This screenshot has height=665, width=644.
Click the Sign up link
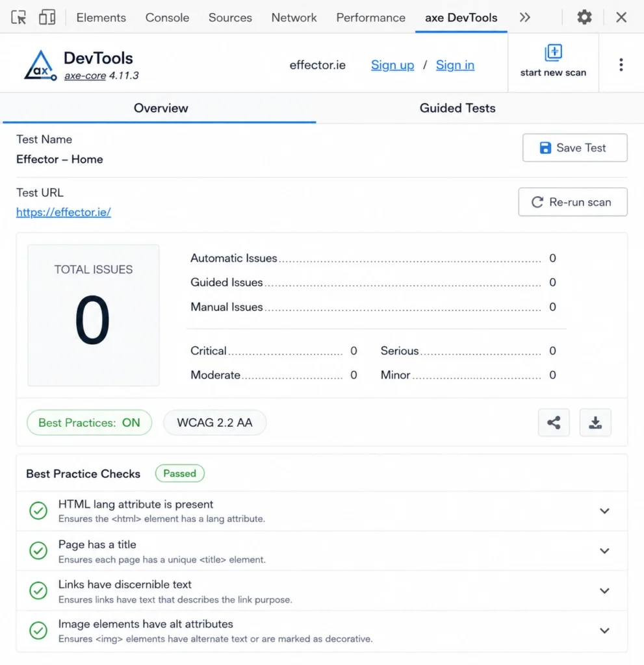(x=393, y=65)
